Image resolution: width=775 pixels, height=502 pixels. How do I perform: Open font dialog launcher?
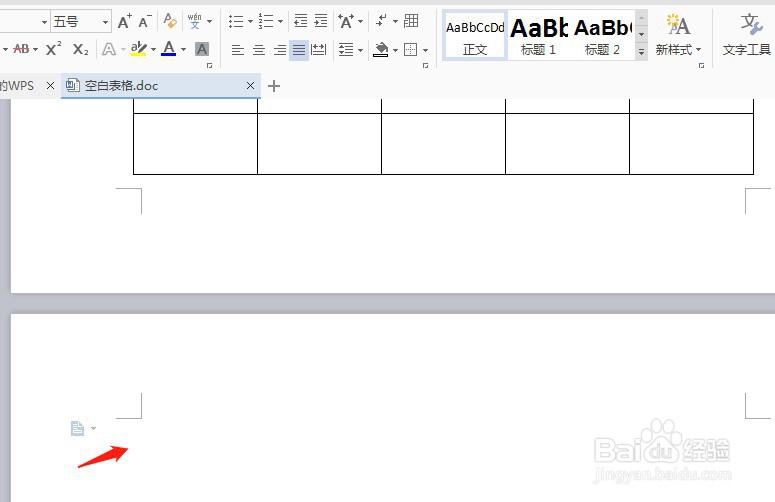[x=210, y=65]
